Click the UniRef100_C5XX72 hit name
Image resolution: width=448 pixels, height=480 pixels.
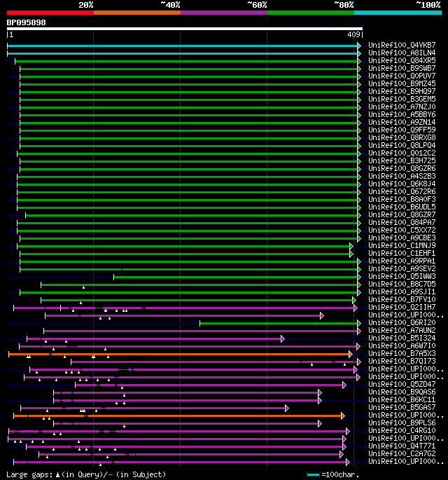[x=402, y=230]
